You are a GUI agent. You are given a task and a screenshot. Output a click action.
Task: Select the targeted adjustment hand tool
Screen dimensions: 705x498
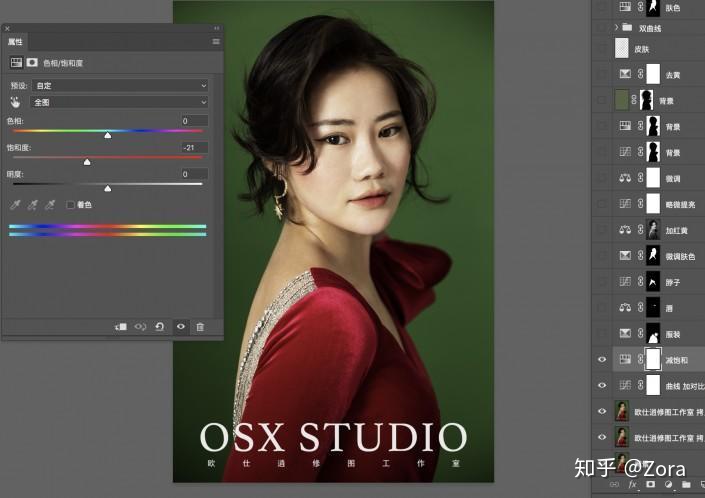click(x=15, y=102)
